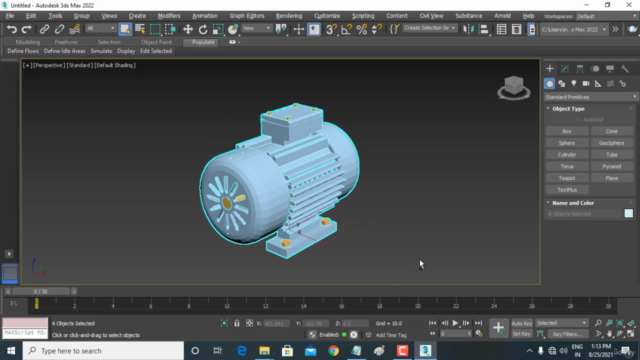Image resolution: width=640 pixels, height=360 pixels.
Task: Open the Workspaces Default dropdown
Action: [x=607, y=16]
